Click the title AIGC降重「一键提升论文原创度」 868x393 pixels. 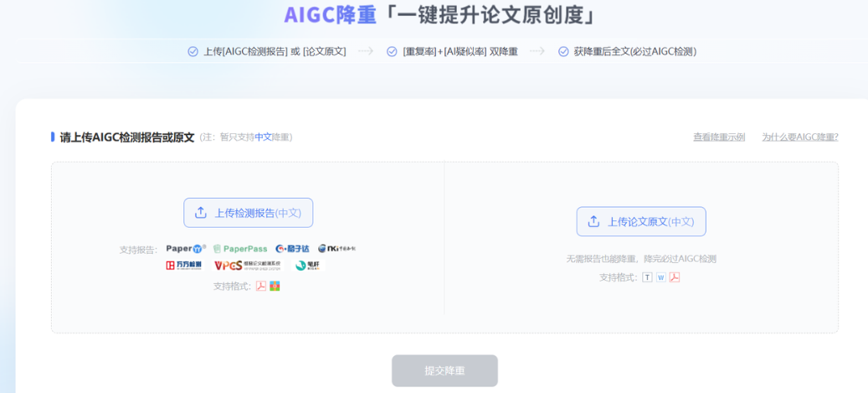(440, 15)
